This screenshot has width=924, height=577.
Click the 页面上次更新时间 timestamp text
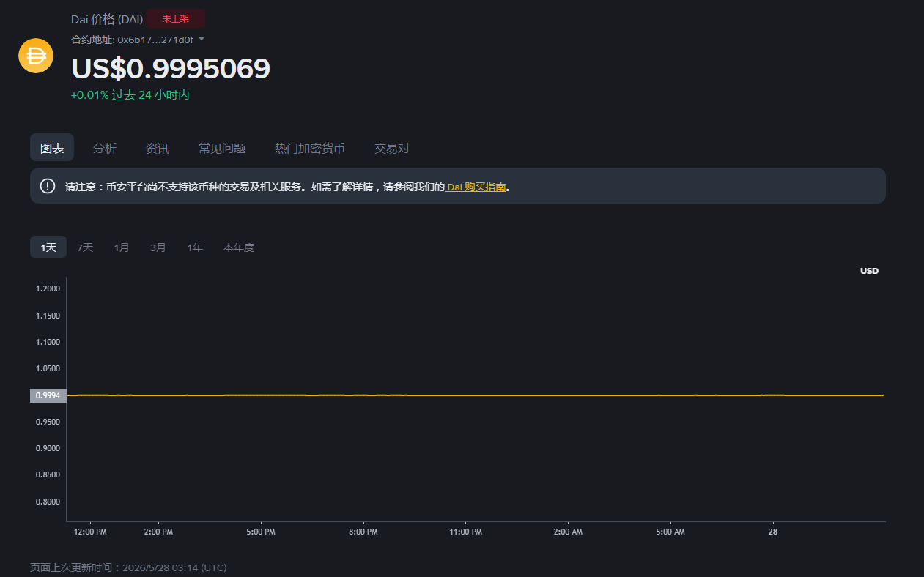(128, 567)
